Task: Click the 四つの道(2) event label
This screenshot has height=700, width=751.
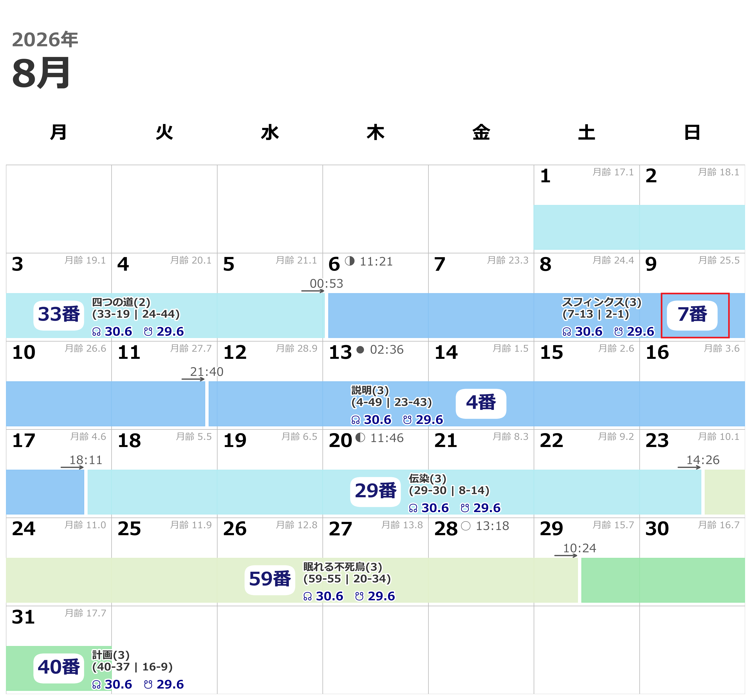Action: point(121,302)
